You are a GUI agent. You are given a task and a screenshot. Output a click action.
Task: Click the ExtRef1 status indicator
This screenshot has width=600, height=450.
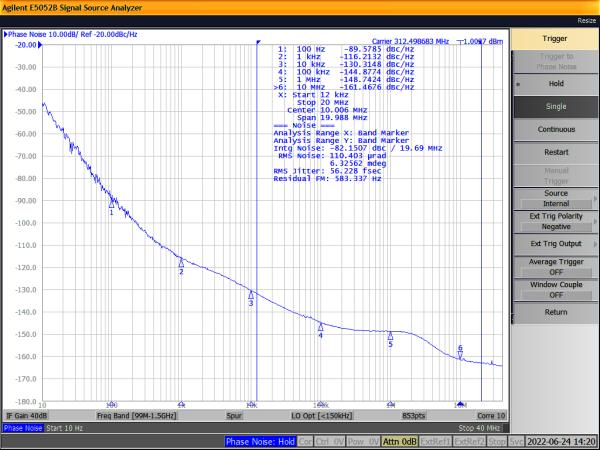pos(435,442)
